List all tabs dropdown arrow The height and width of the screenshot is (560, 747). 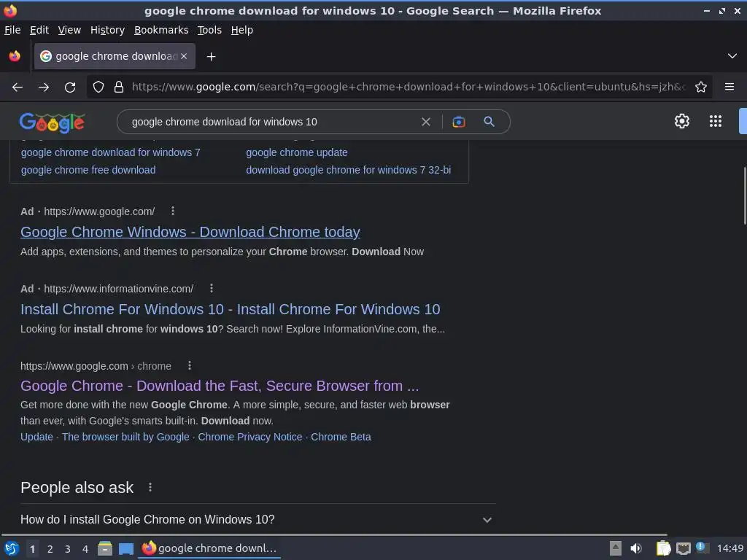[x=732, y=56]
